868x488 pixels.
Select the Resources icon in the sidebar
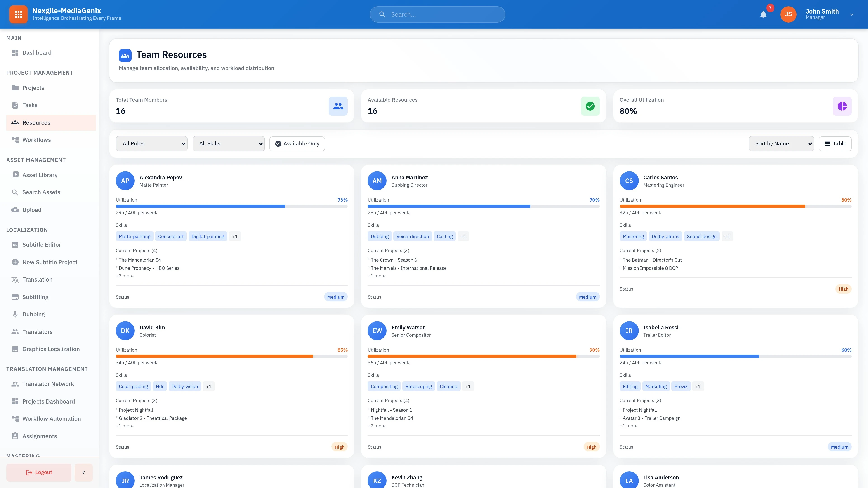pyautogui.click(x=15, y=123)
